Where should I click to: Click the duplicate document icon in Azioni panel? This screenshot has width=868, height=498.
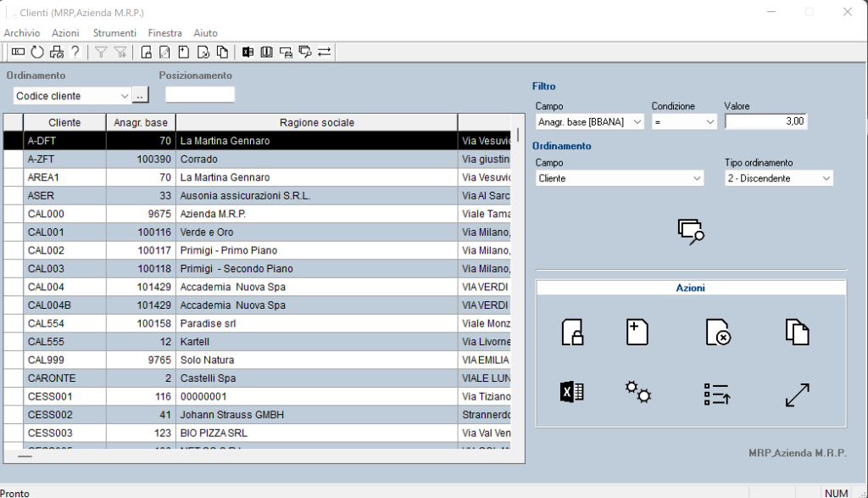[797, 332]
